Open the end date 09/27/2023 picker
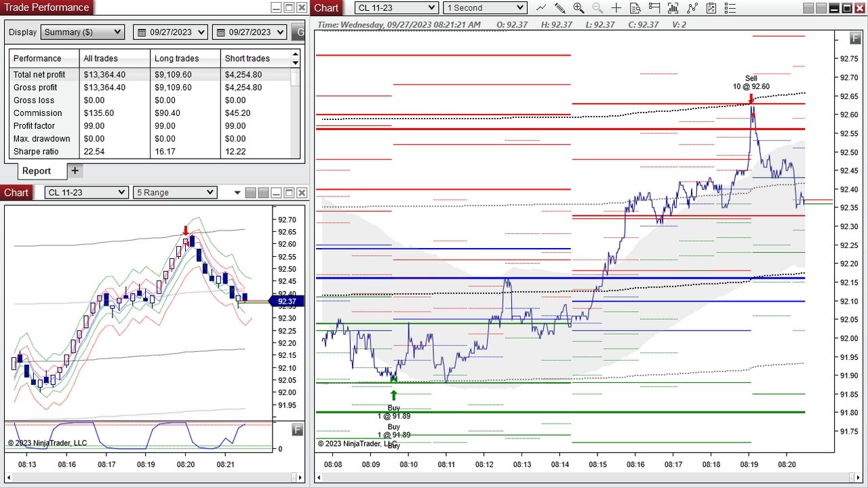The width and height of the screenshot is (868, 488). pos(249,32)
